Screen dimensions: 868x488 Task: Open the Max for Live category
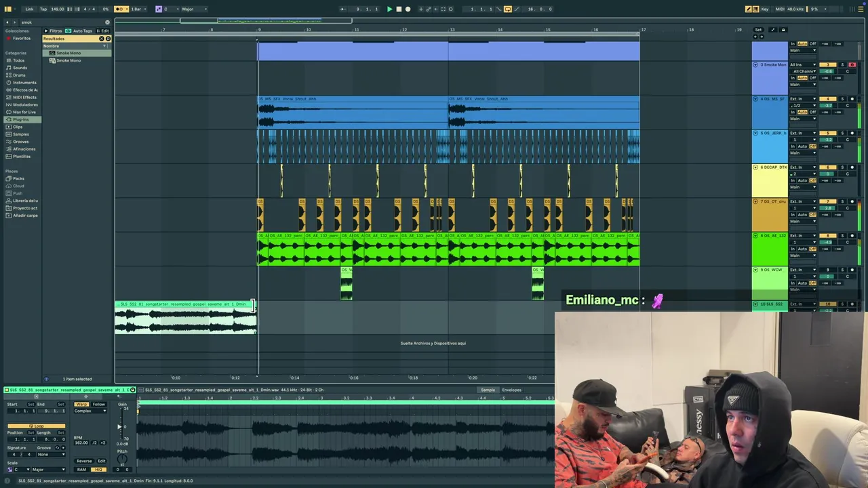point(24,112)
